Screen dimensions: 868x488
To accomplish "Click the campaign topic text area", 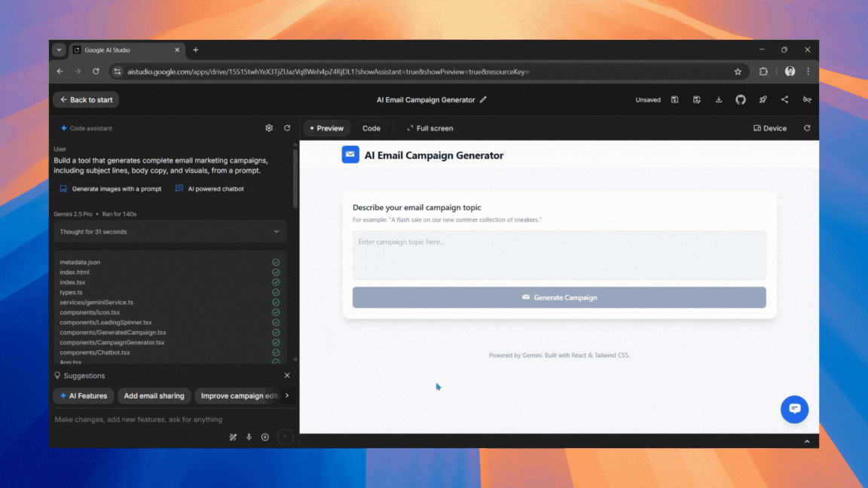I will (559, 255).
